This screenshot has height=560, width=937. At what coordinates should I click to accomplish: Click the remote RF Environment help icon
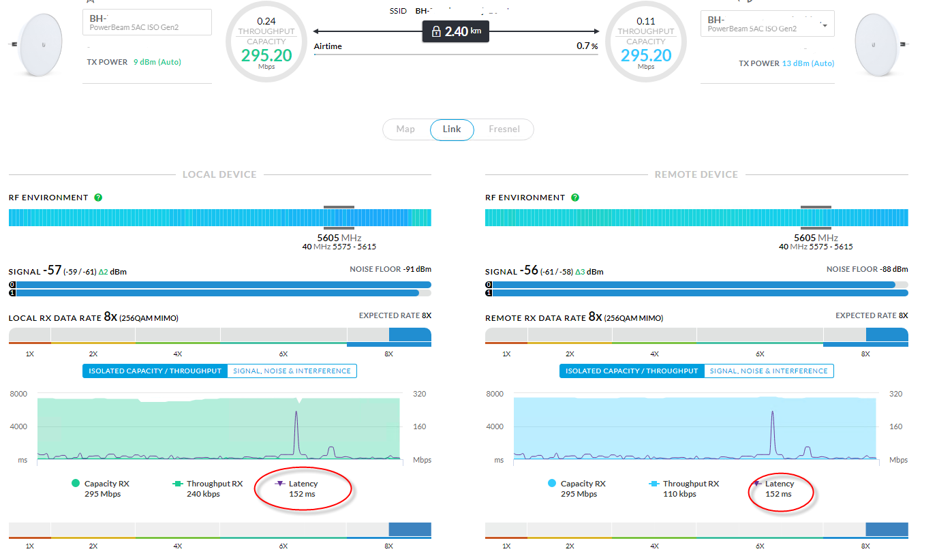coord(575,198)
